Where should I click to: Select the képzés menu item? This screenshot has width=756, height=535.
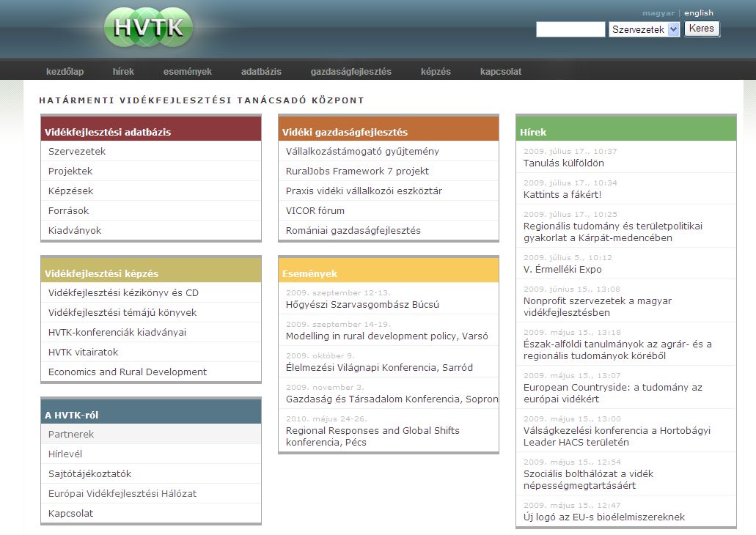pyautogui.click(x=436, y=71)
